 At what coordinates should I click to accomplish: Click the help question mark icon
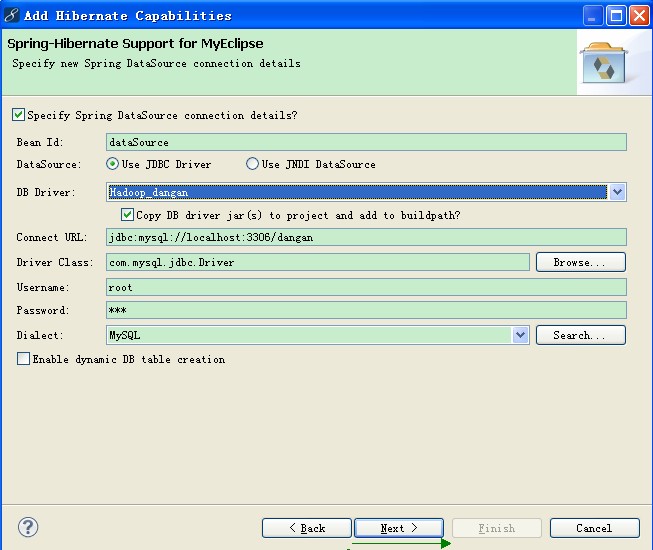click(x=28, y=527)
